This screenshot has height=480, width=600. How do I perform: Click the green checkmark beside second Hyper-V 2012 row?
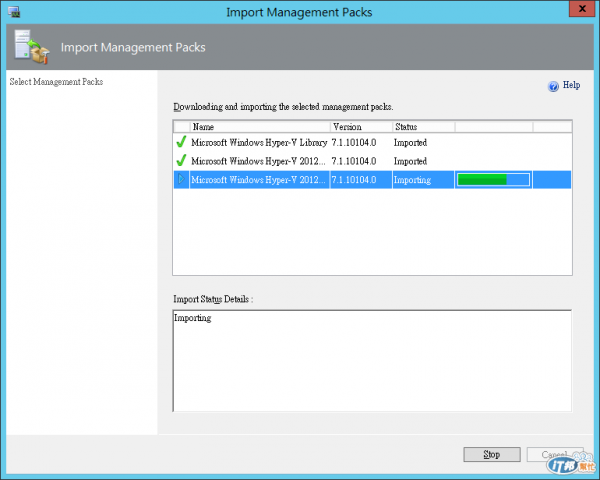coord(181,160)
